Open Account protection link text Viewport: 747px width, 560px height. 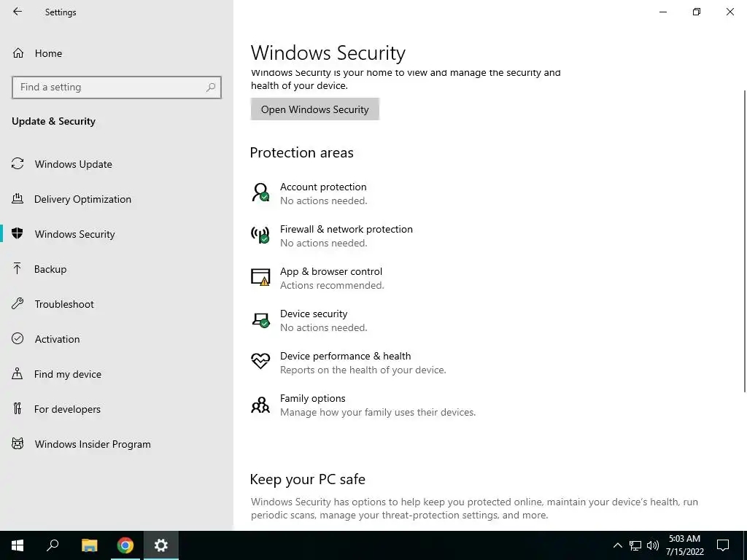coord(323,187)
